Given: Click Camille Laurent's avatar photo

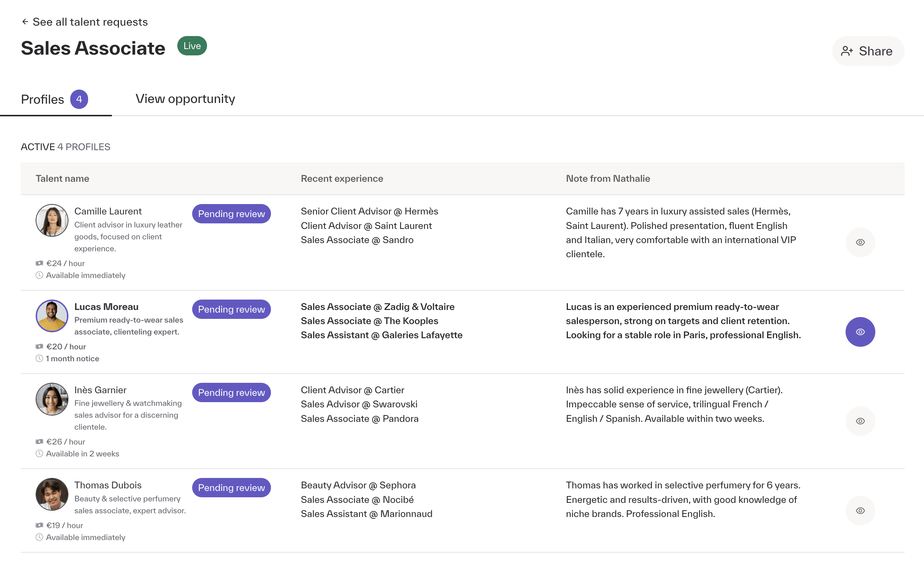Looking at the screenshot, I should (x=52, y=220).
